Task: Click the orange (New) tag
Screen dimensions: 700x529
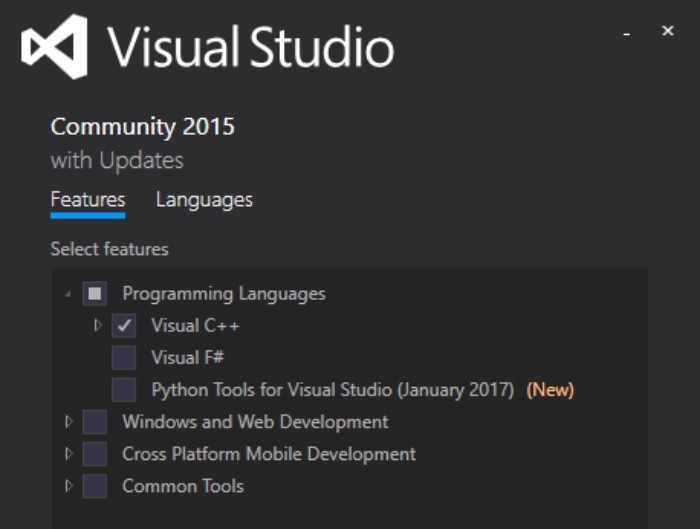Action: point(550,390)
